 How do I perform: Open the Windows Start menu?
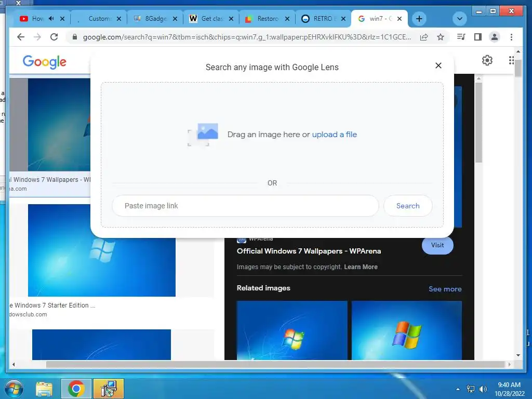[14, 389]
